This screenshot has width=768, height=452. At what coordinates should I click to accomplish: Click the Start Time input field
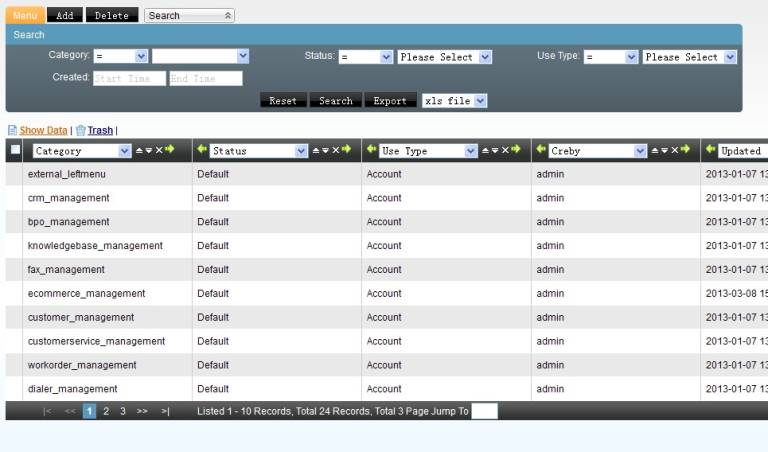pyautogui.click(x=129, y=78)
